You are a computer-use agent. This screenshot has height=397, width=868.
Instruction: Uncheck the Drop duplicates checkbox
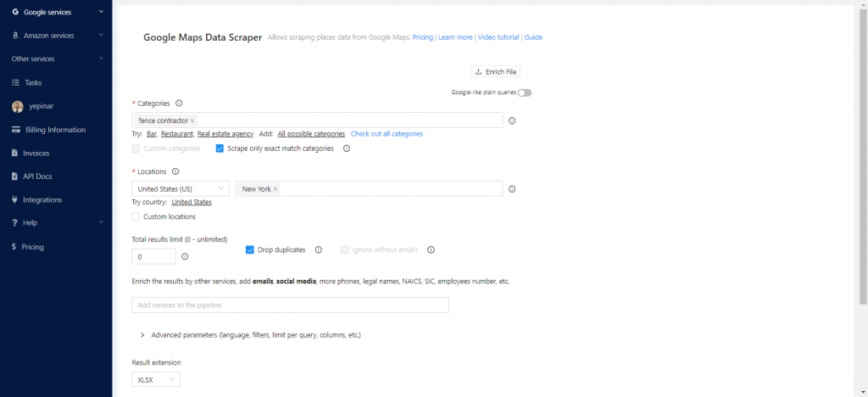[250, 250]
